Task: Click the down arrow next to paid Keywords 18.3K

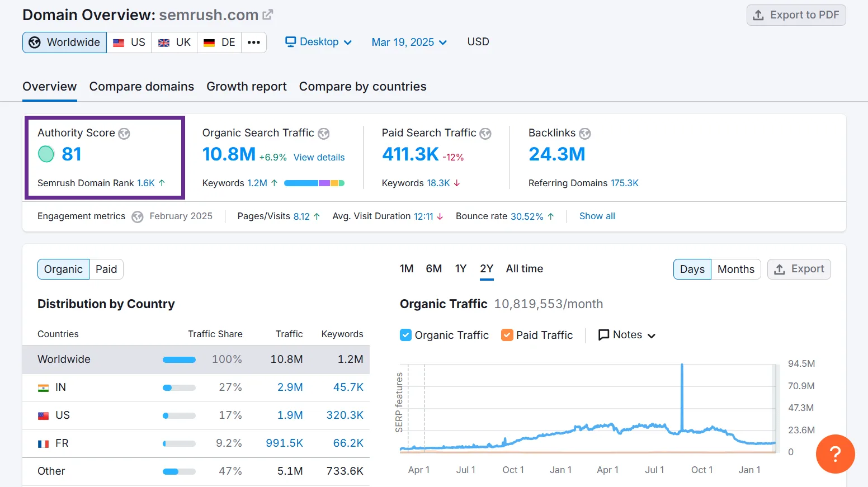Action: click(457, 183)
